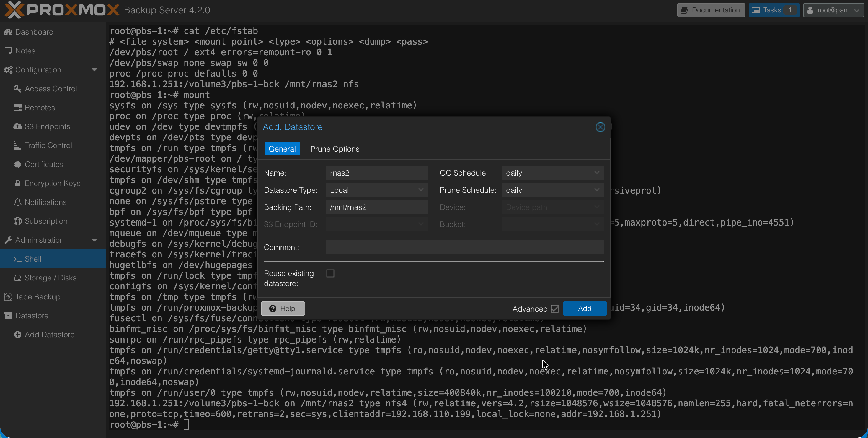Click the Help question mark icon
The image size is (868, 438).
point(273,309)
